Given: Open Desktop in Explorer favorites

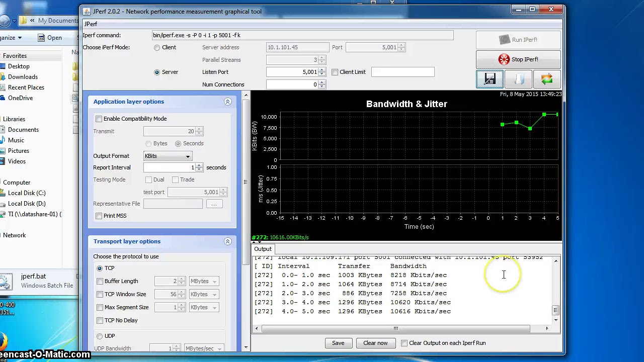Looking at the screenshot, I should coord(19,66).
